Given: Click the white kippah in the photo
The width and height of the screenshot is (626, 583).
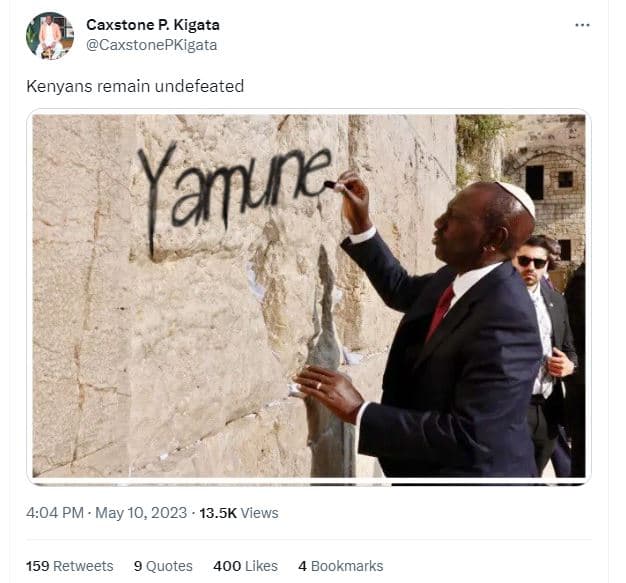Looking at the screenshot, I should coord(516,198).
